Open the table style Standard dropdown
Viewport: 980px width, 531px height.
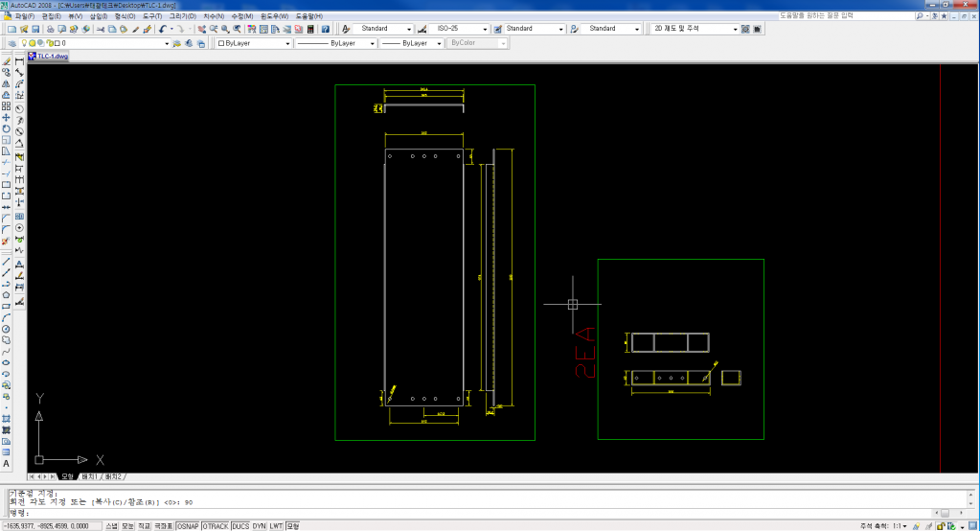tap(560, 30)
